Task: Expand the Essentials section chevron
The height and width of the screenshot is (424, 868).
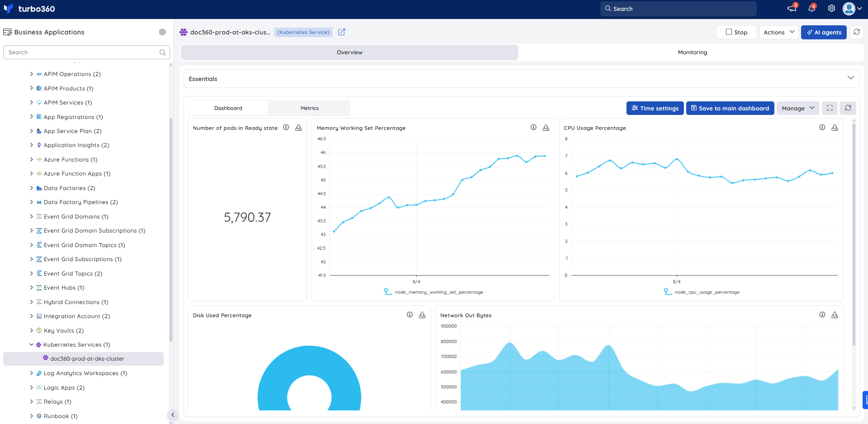Action: pyautogui.click(x=850, y=78)
